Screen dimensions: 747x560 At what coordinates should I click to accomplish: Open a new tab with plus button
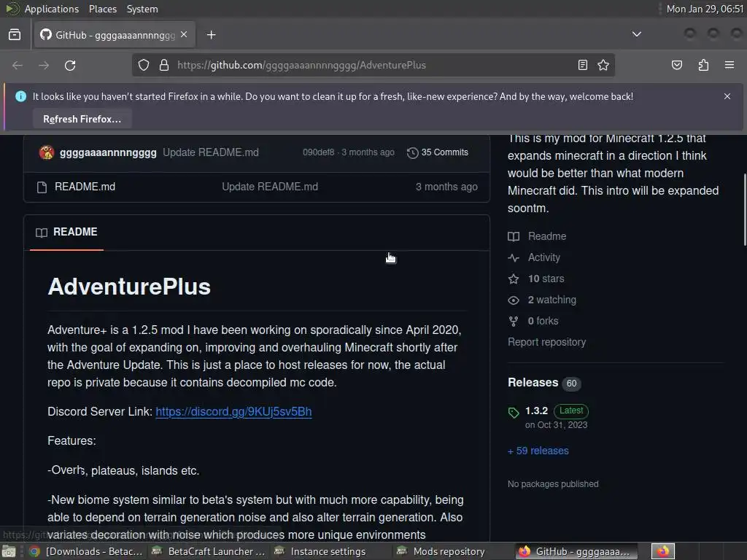pyautogui.click(x=211, y=35)
